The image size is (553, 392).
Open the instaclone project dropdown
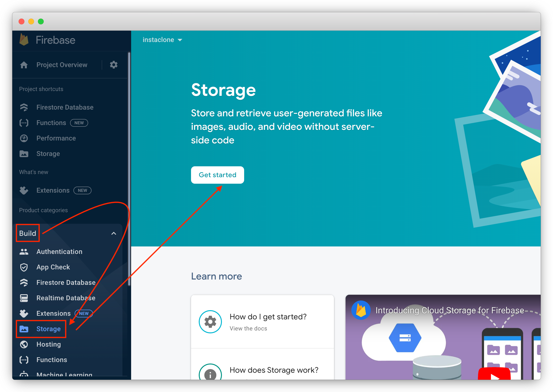(163, 40)
